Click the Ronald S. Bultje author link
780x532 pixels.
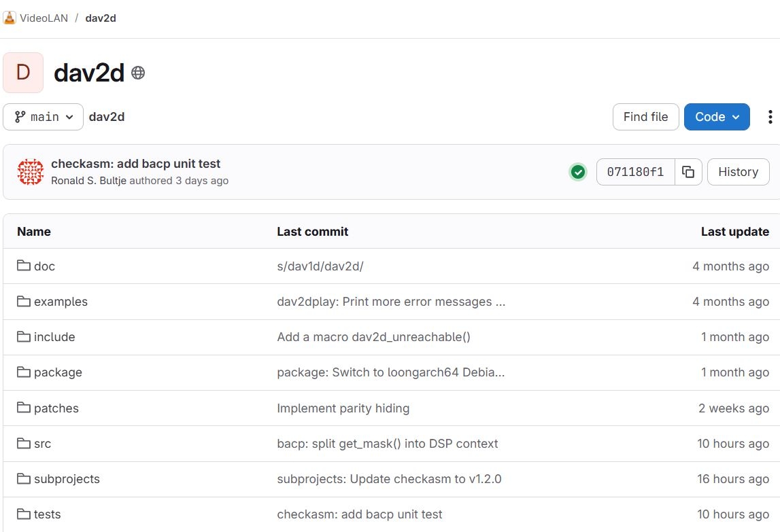(88, 181)
